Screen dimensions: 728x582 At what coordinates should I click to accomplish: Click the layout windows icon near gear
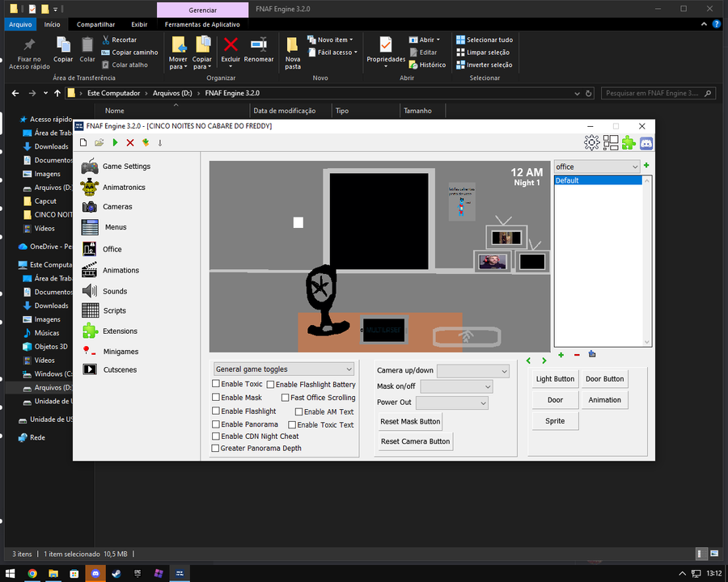611,142
